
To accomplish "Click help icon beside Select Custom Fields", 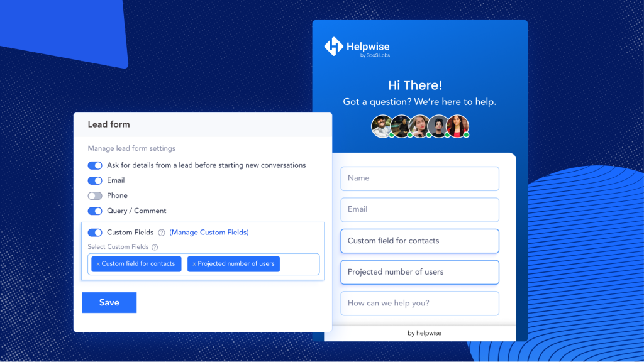I will point(155,247).
